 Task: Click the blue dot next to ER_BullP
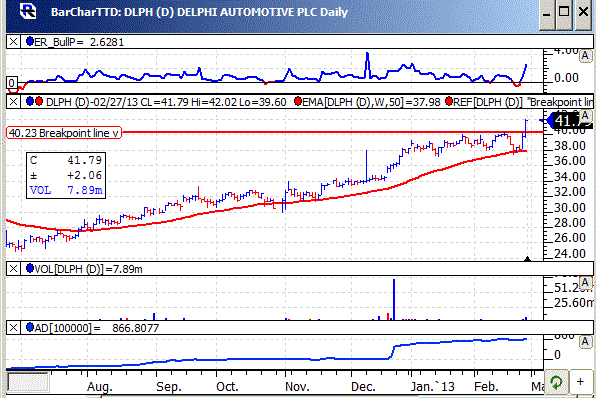[30, 41]
